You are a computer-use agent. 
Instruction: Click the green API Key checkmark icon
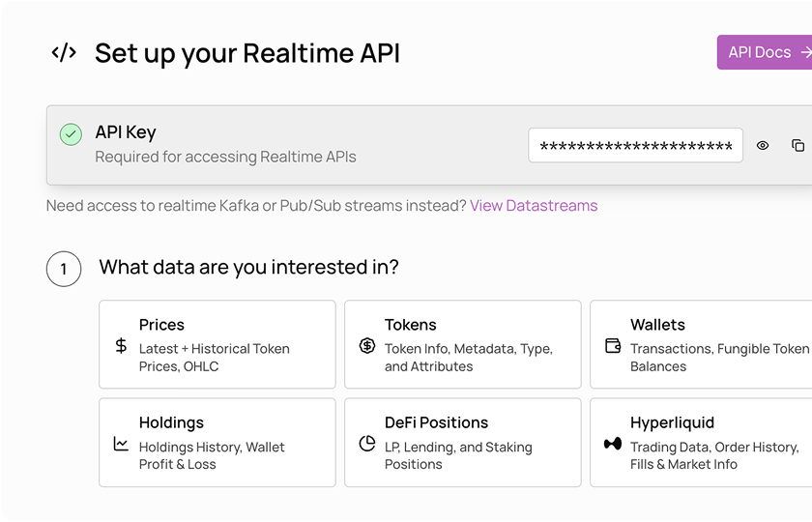[71, 134]
